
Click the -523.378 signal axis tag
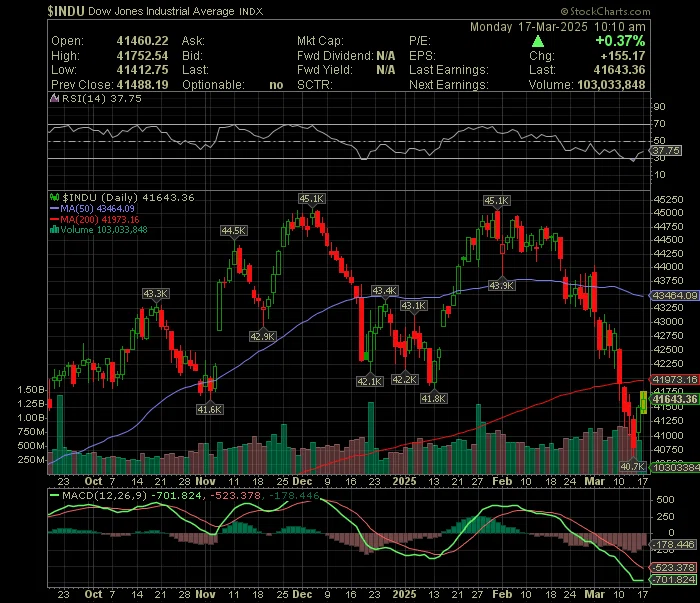(674, 568)
